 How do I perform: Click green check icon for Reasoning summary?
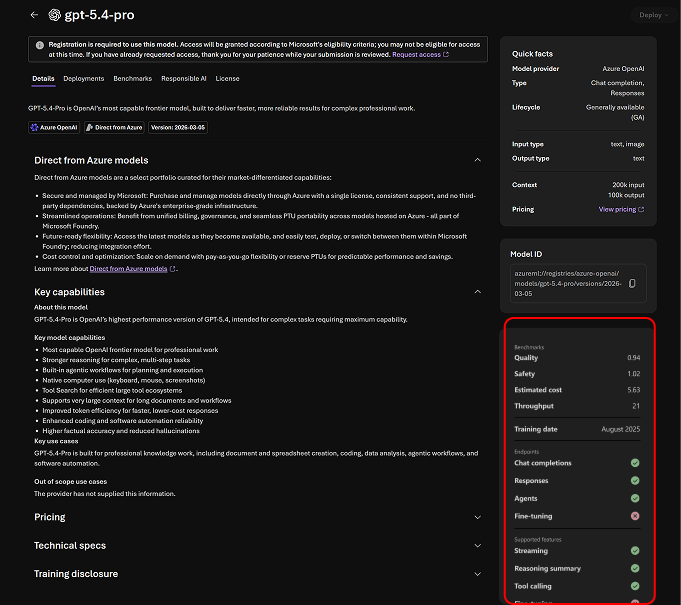coord(635,568)
